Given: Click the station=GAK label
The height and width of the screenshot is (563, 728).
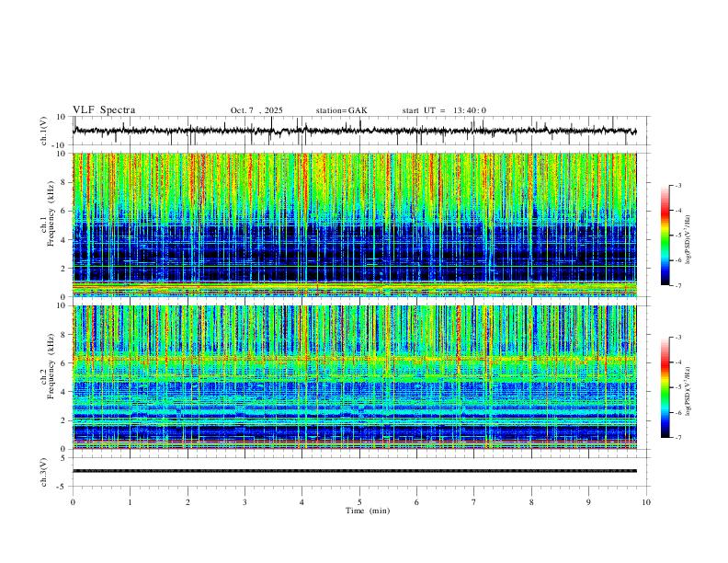Looking at the screenshot, I should pyautogui.click(x=341, y=110).
